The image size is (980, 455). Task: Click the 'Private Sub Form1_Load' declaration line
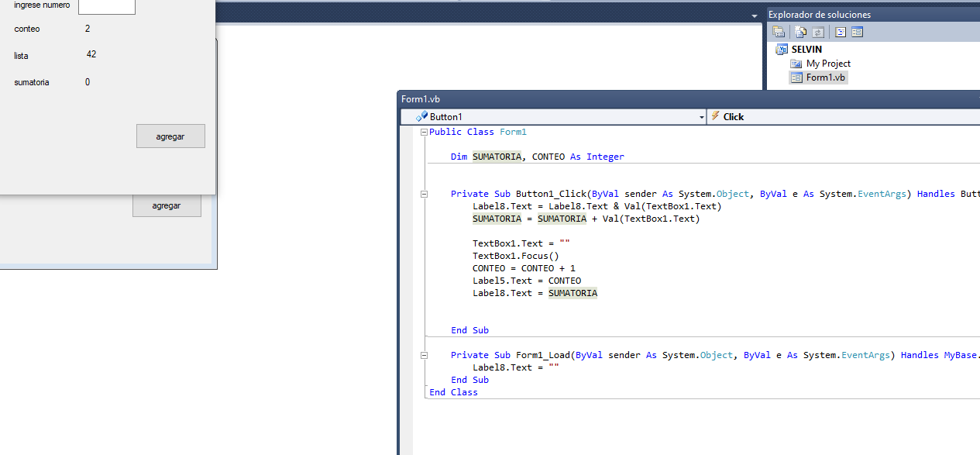(715, 355)
